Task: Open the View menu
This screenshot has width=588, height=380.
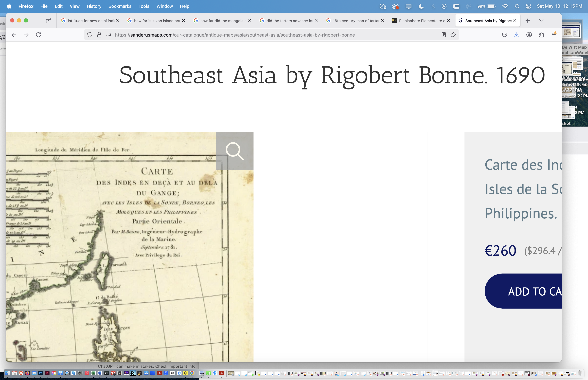Action: click(75, 6)
